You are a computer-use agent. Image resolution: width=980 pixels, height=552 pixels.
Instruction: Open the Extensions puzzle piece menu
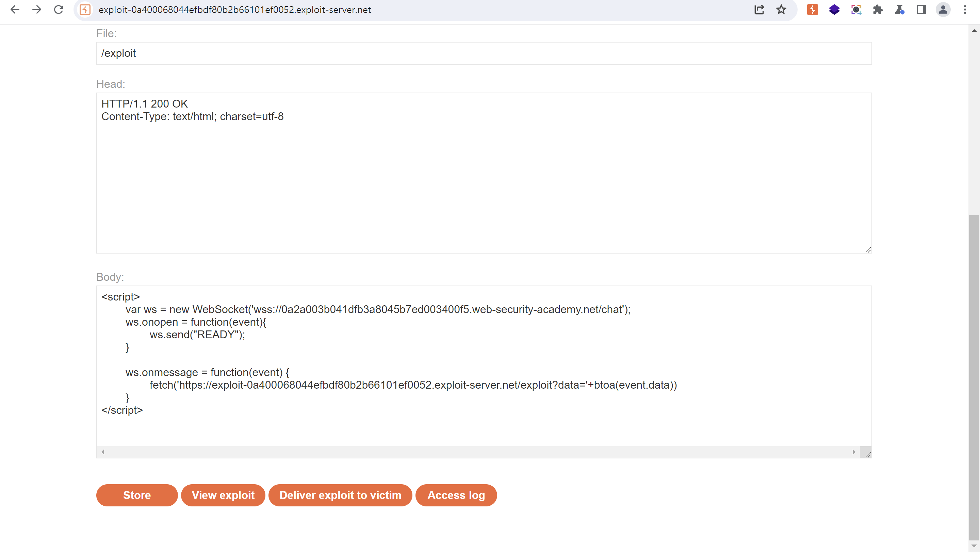pos(878,10)
